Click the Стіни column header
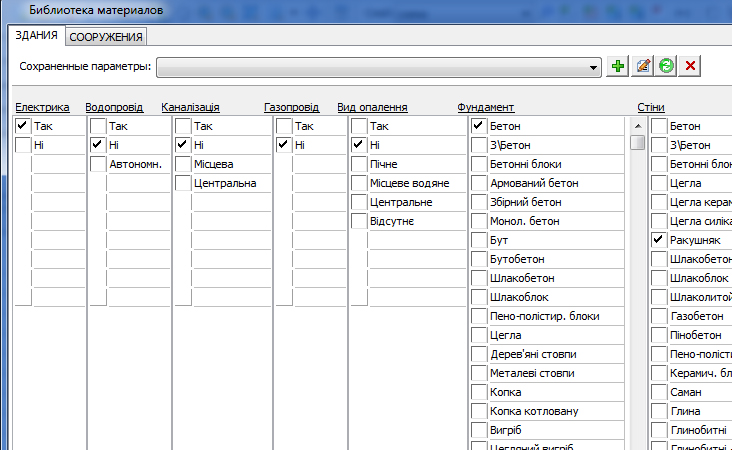 651,106
